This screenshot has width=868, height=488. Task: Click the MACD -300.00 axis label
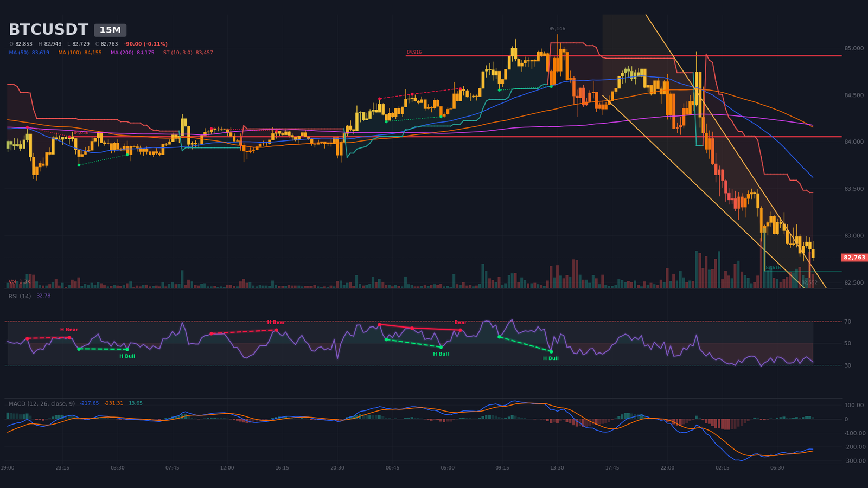pos(854,461)
